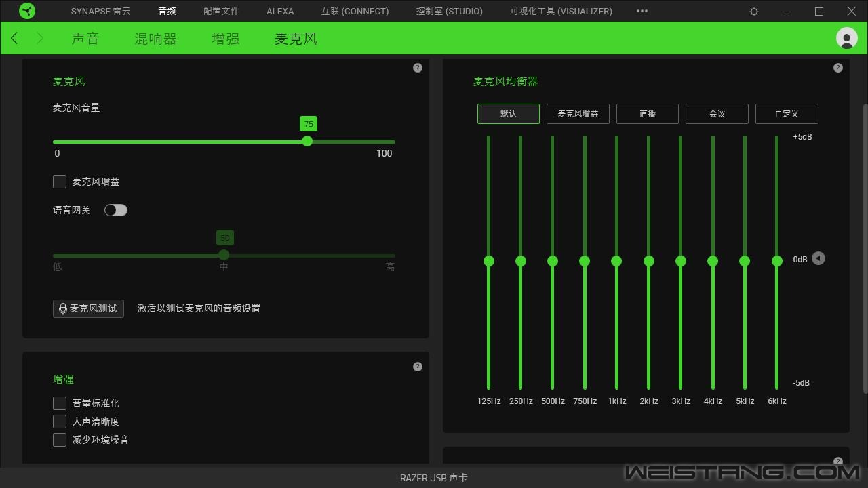
Task: Click help icon in 增强 panel
Action: pyautogui.click(x=418, y=367)
